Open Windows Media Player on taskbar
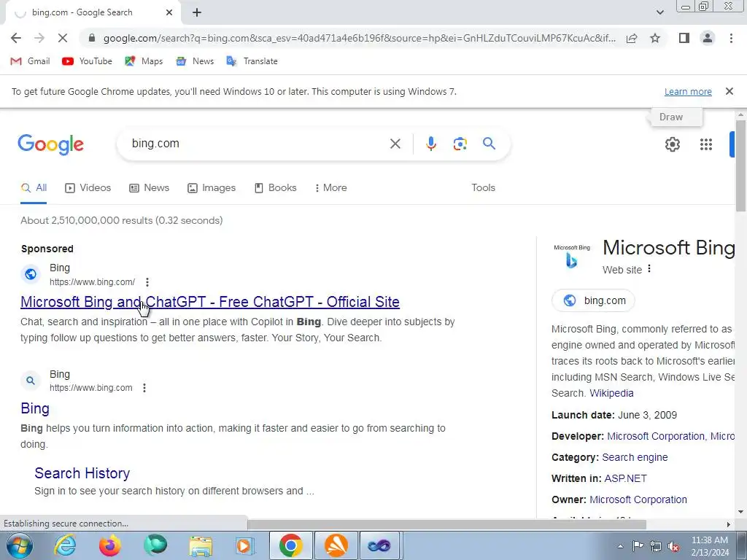 (245, 545)
